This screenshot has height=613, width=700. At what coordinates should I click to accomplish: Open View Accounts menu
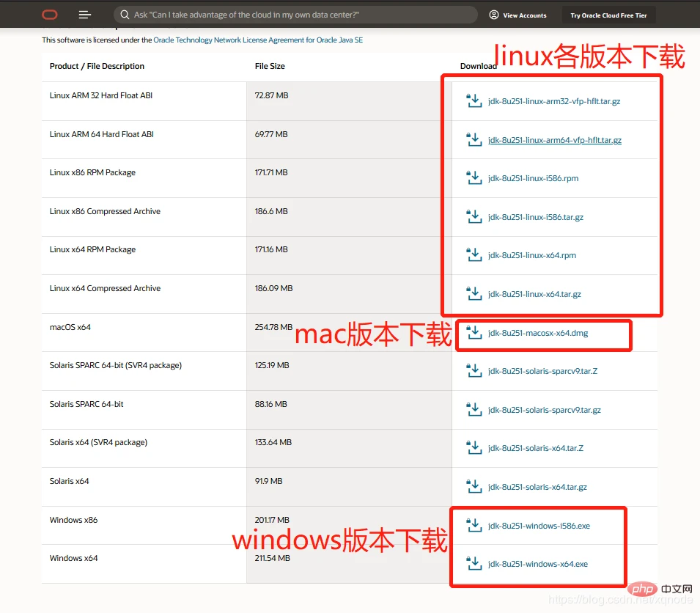click(x=517, y=15)
